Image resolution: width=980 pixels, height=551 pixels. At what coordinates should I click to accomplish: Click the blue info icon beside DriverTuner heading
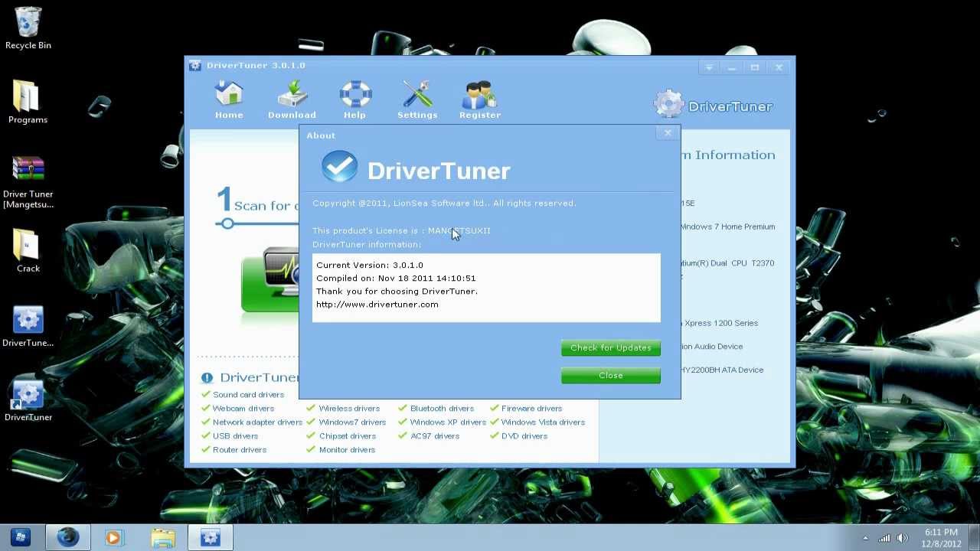207,378
